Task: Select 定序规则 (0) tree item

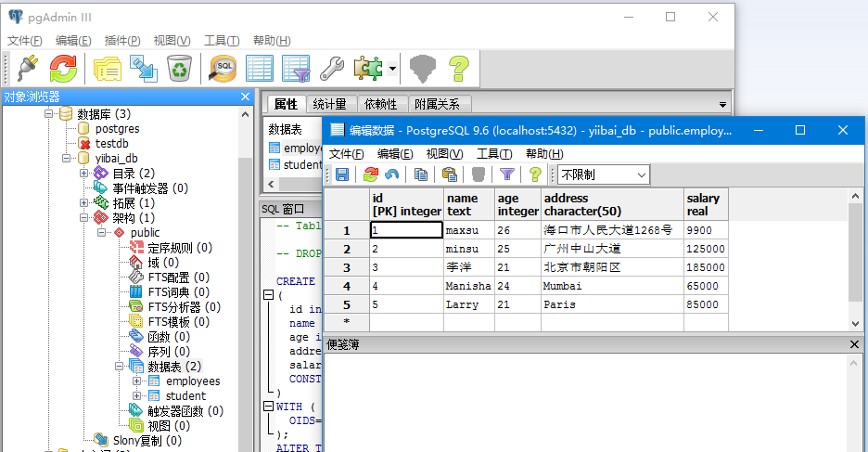Action: pos(180,248)
